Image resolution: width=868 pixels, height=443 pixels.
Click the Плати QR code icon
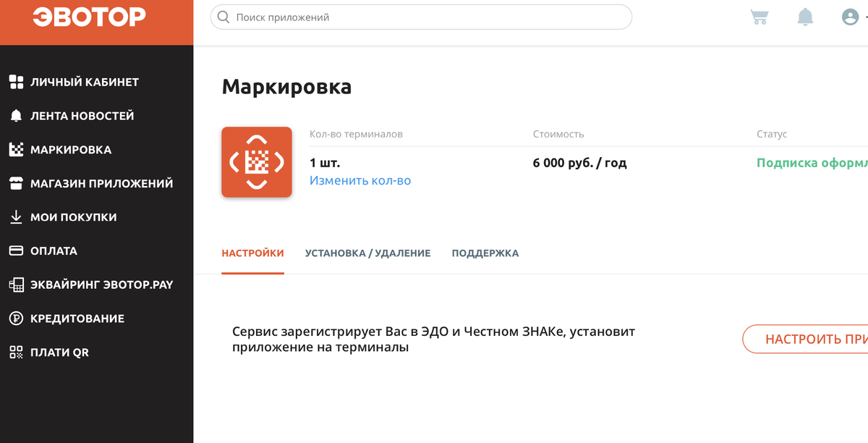pos(16,353)
